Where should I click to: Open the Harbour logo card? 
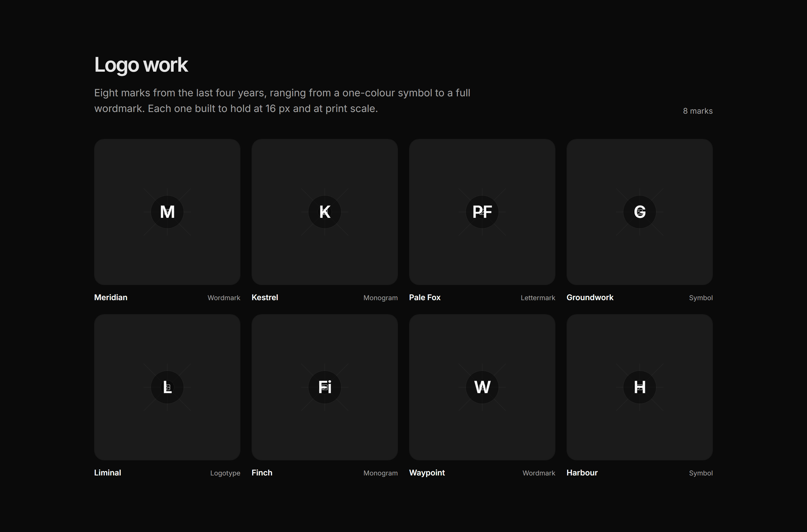[x=640, y=387]
